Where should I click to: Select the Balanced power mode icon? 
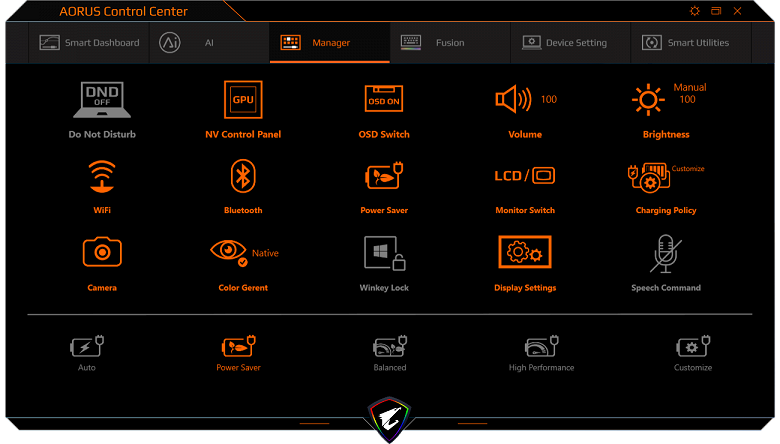[390, 346]
